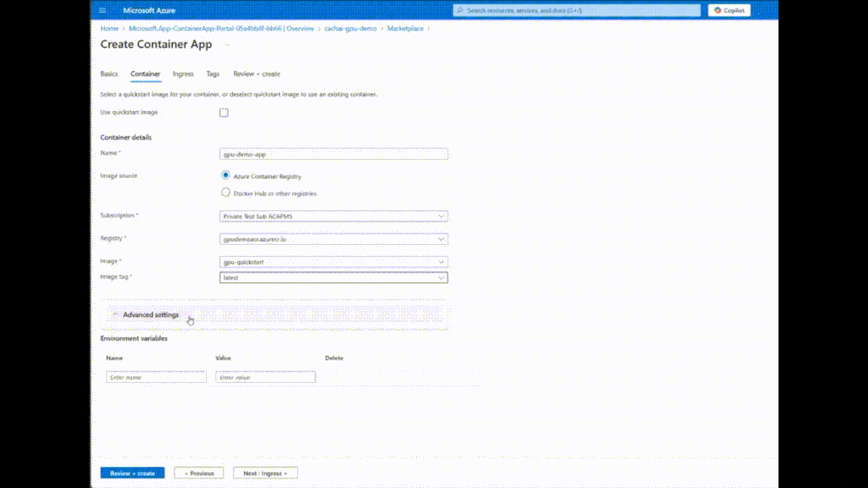Image resolution: width=868 pixels, height=488 pixels.
Task: Click the Previous button
Action: [x=199, y=473]
